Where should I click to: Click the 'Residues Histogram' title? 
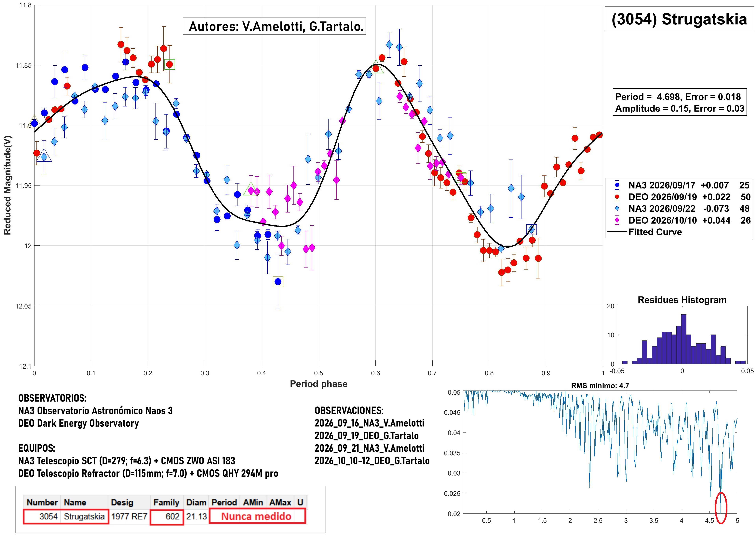[682, 300]
